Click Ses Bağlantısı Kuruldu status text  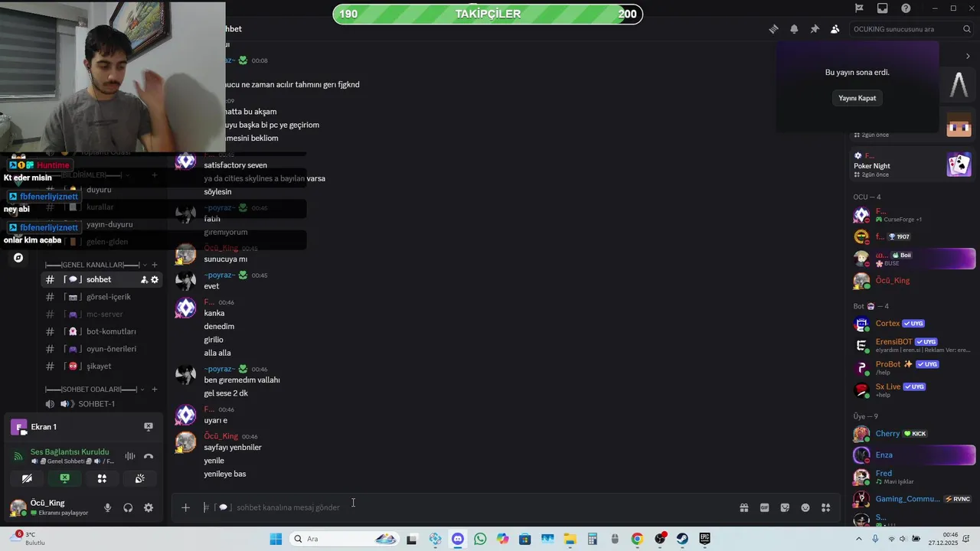(x=70, y=452)
